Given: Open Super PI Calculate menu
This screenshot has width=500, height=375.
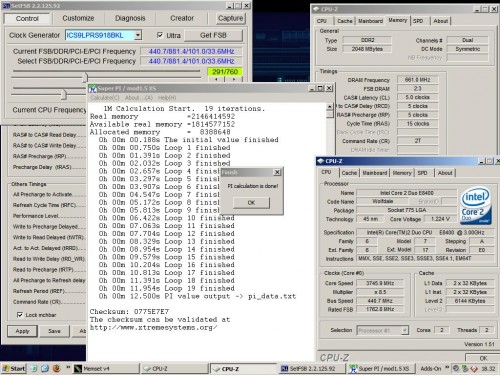Looking at the screenshot, I should point(105,98).
